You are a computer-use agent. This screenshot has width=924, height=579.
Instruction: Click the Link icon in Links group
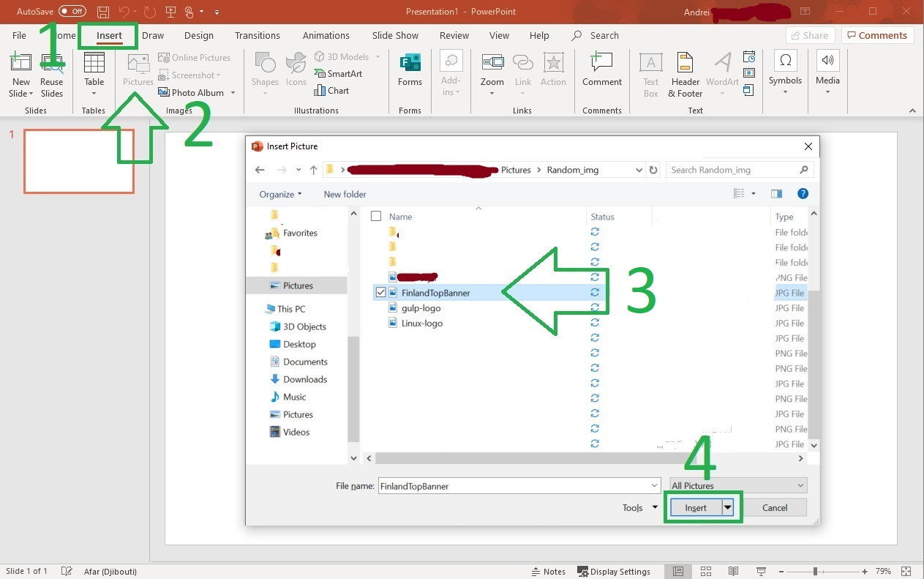tap(523, 63)
